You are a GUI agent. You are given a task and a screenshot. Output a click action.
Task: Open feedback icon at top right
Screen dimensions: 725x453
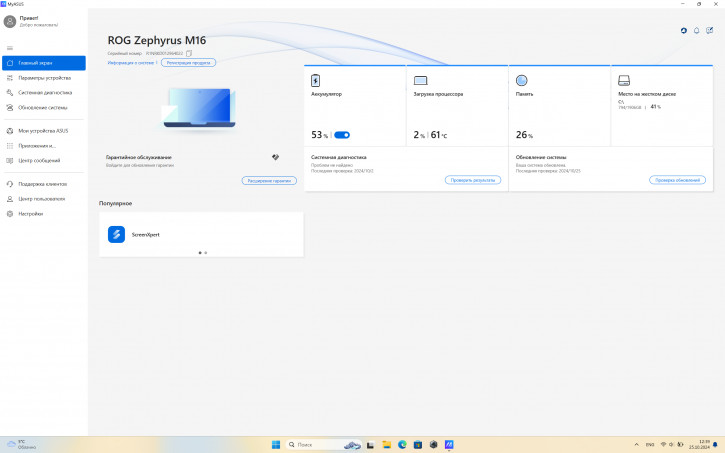[709, 31]
